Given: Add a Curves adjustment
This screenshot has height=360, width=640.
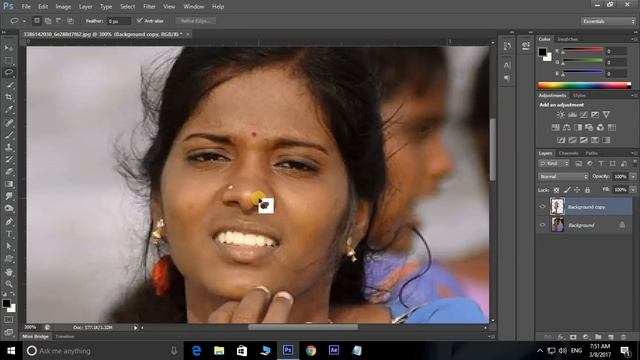Looking at the screenshot, I should pyautogui.click(x=584, y=115).
